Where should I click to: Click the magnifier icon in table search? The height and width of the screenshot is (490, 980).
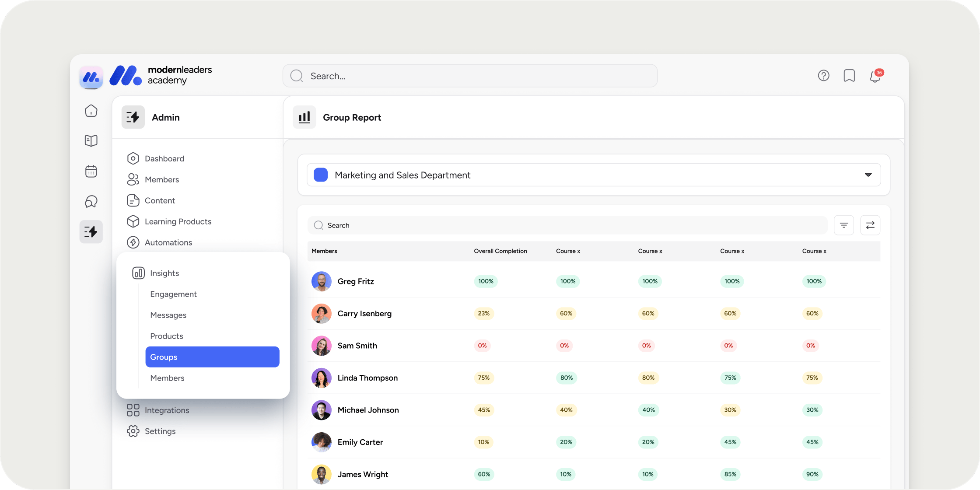click(318, 225)
